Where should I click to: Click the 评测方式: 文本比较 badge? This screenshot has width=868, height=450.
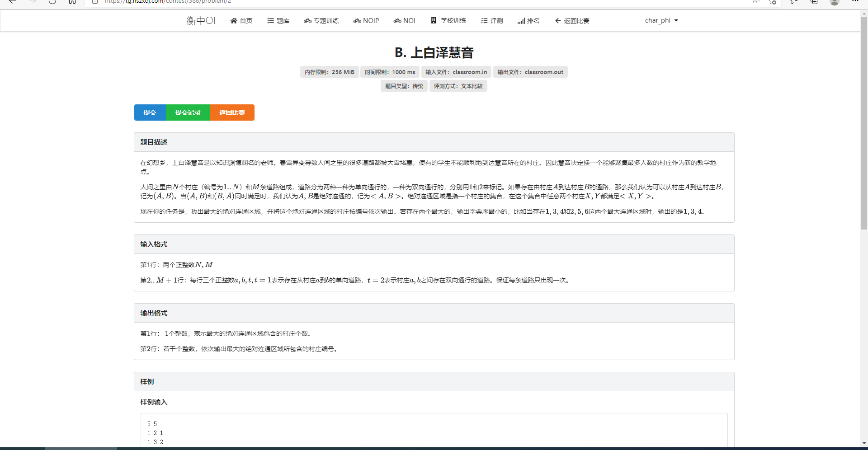458,86
